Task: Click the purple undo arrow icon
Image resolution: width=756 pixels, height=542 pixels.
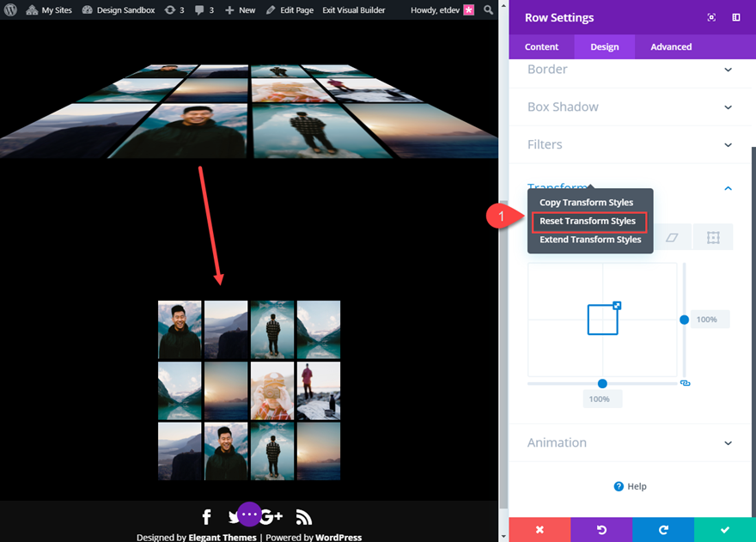Action: coord(601,530)
